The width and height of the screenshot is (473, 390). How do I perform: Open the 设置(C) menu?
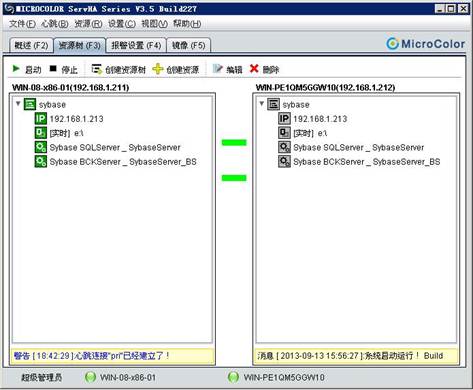[x=122, y=24]
